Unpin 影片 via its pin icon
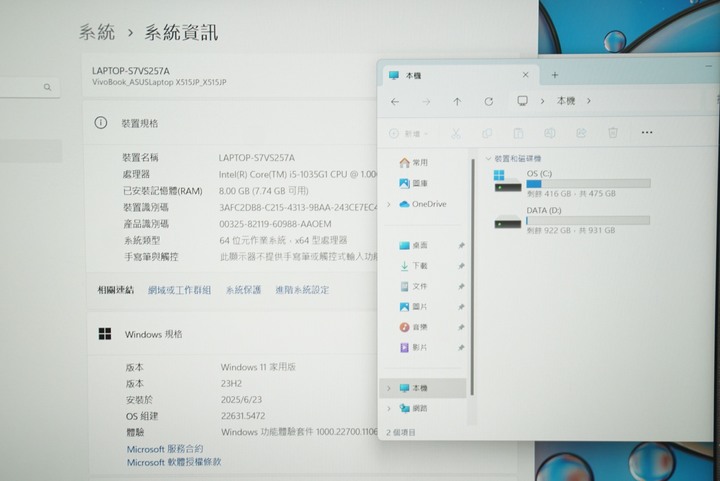Screen dimensions: 720x481 pos(461,348)
